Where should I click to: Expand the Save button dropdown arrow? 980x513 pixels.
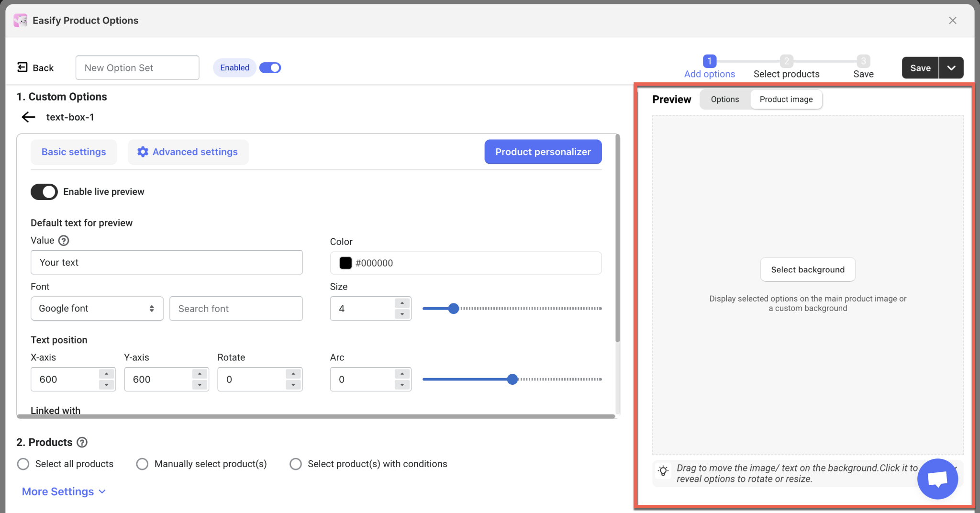coord(951,68)
